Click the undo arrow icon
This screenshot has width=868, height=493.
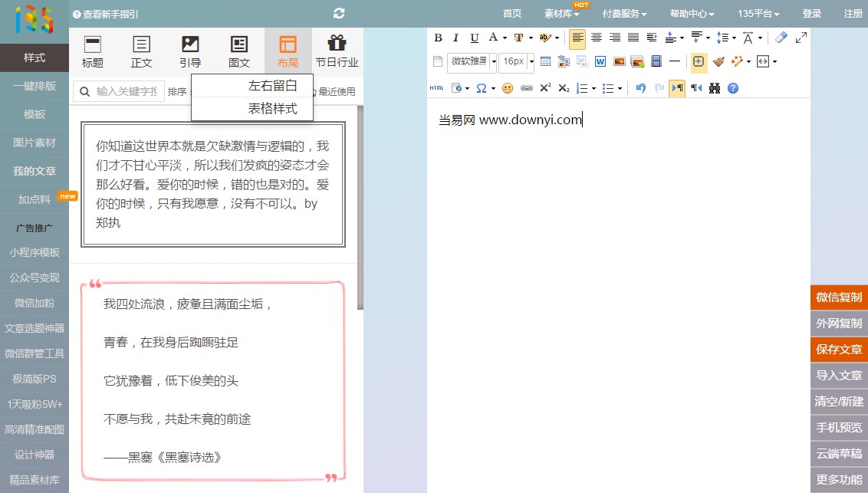coord(641,88)
